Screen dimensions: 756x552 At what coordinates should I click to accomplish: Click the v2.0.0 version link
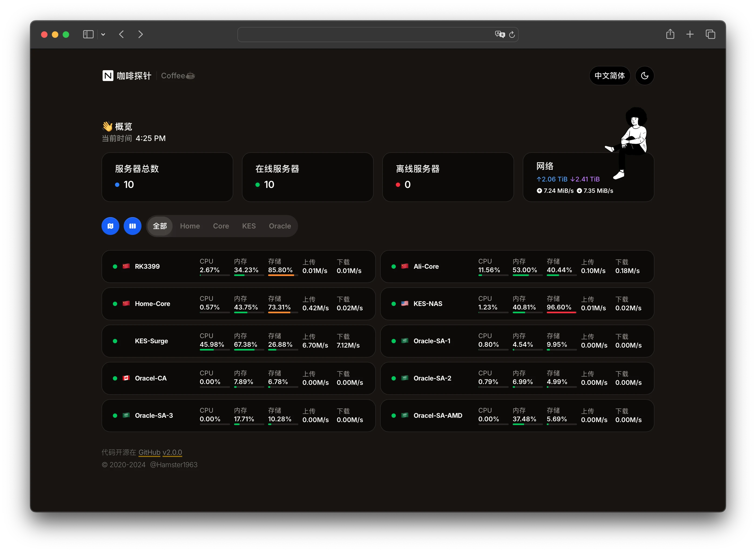[172, 452]
